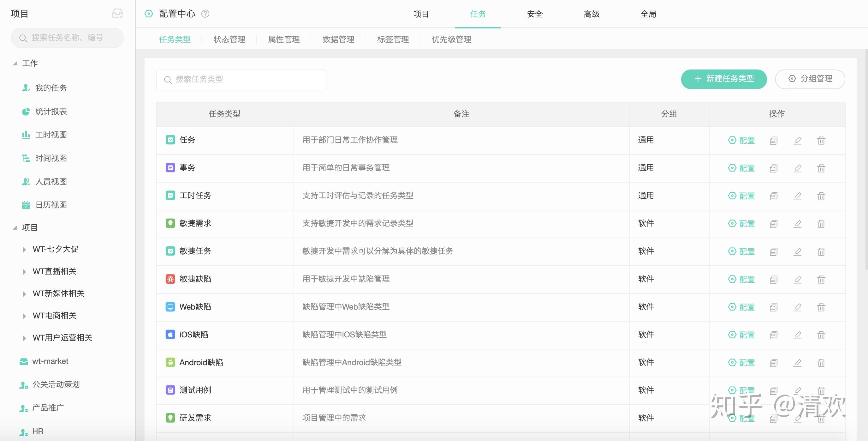Click 配置 for Android缺陷 row
868x441 pixels.
point(741,363)
